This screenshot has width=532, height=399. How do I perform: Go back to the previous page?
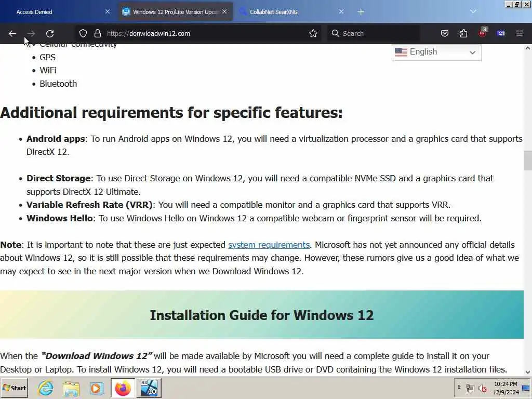tap(12, 33)
